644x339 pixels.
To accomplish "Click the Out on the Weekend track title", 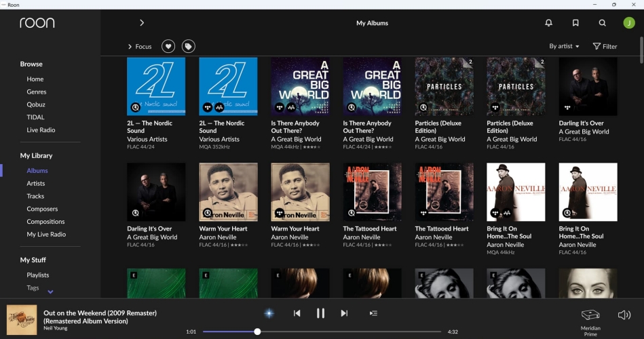I will pos(100,317).
